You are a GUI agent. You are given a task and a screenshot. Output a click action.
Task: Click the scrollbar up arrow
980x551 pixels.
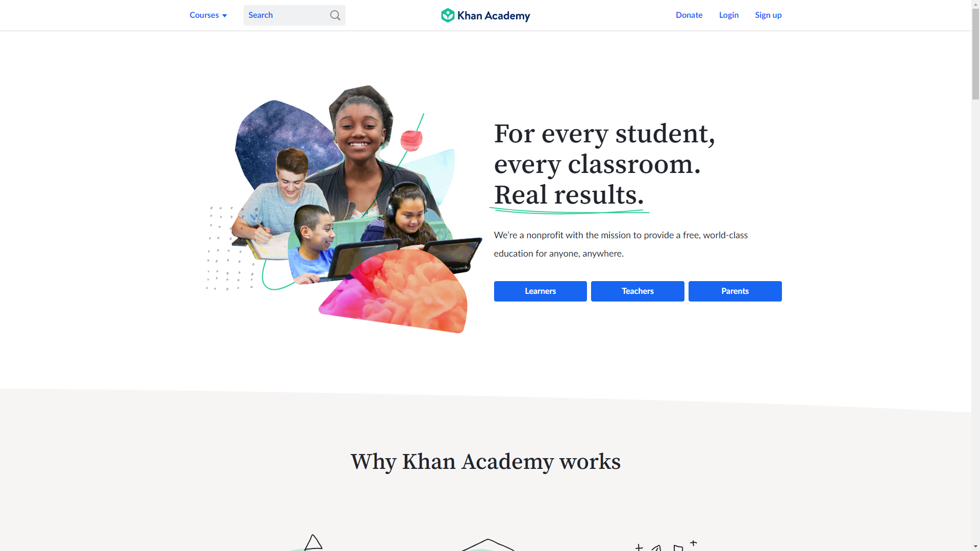click(975, 4)
